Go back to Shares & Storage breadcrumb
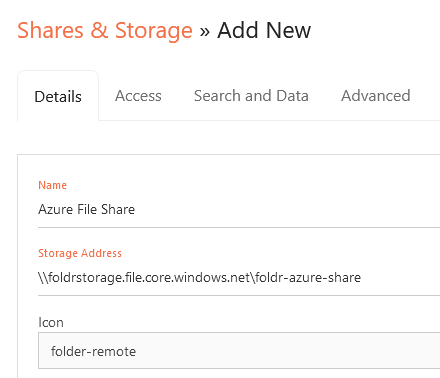Image resolution: width=440 pixels, height=378 pixels. tap(105, 30)
